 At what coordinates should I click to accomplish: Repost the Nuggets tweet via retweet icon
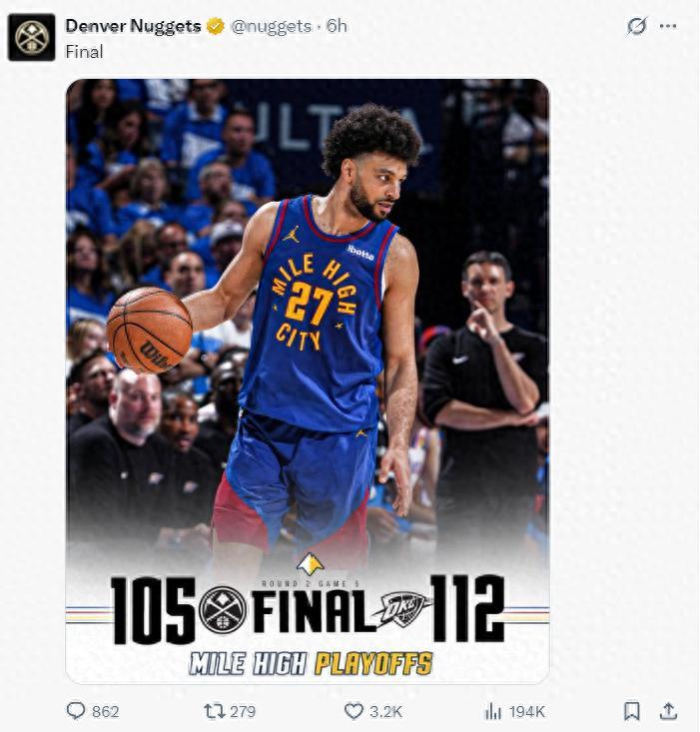click(215, 711)
